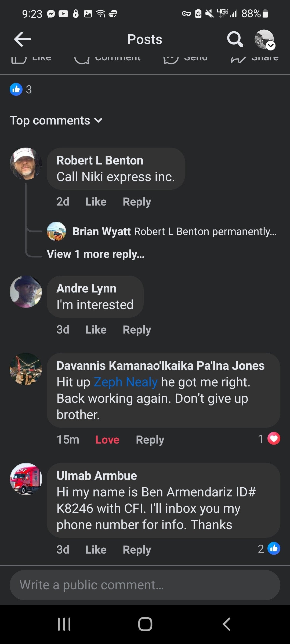Tap the blue thumbs-up reactions count icon
The width and height of the screenshot is (290, 644).
coord(16,89)
